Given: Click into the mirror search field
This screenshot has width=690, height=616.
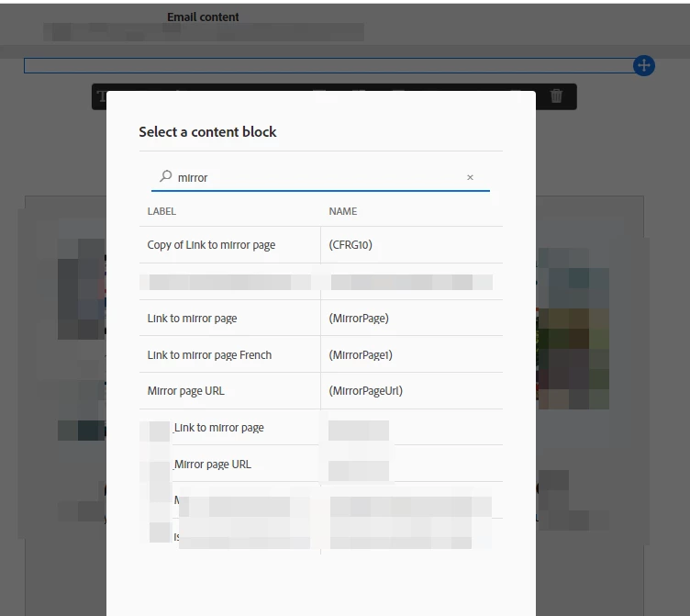Looking at the screenshot, I should click(x=320, y=177).
